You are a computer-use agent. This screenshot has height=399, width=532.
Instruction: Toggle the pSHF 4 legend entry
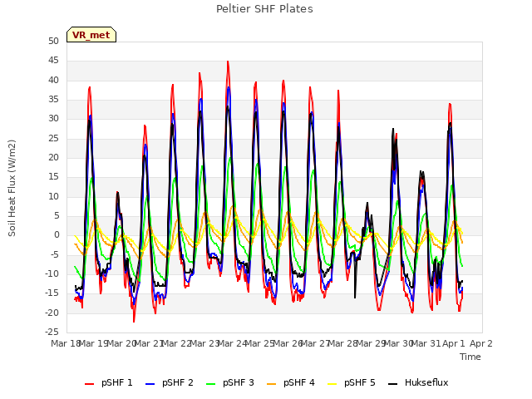291,382
